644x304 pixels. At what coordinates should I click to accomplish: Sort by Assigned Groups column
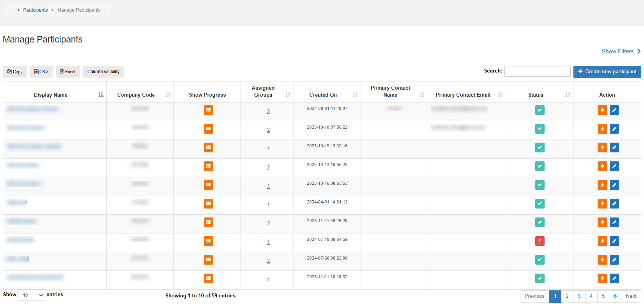click(x=267, y=92)
